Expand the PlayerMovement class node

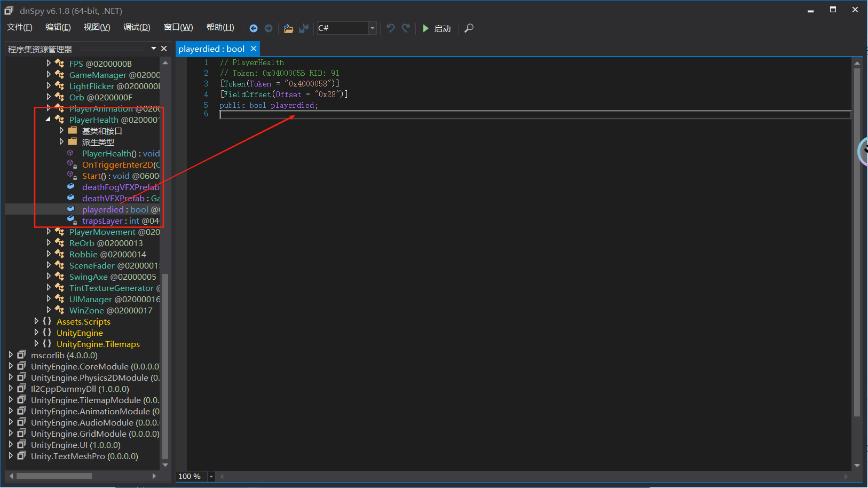pos(49,231)
